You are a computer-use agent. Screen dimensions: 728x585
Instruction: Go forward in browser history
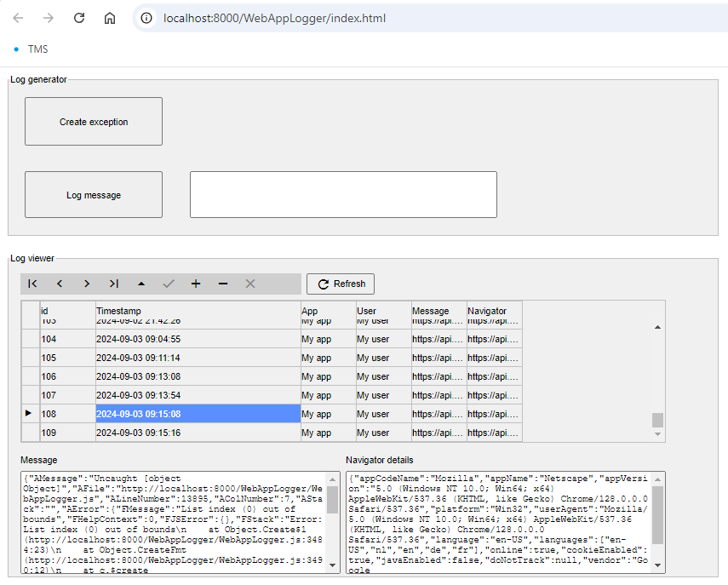pyautogui.click(x=49, y=18)
